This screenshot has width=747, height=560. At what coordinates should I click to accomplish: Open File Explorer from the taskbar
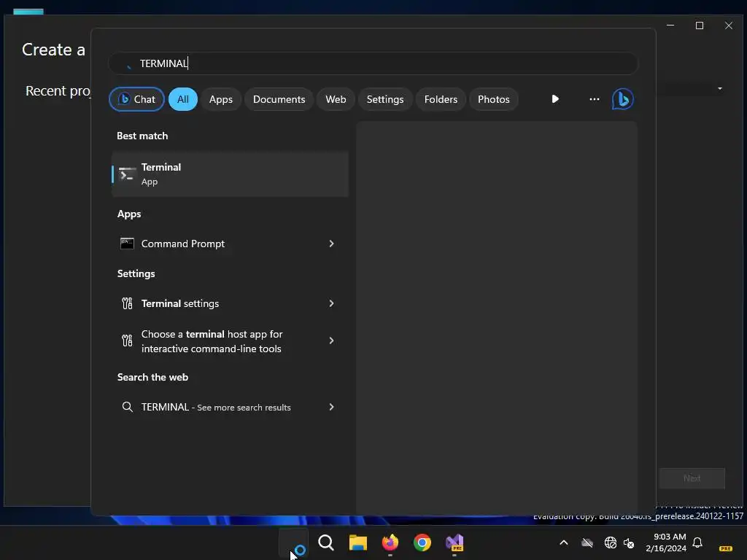coord(357,542)
